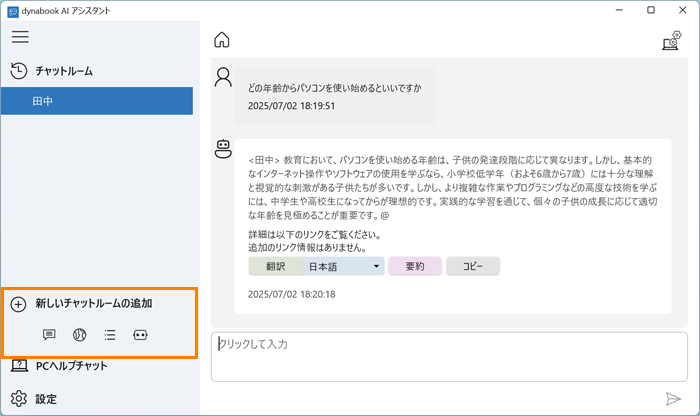Click timestamp 2025/07/02 18:19:51
The image size is (700, 416).
coord(292,106)
